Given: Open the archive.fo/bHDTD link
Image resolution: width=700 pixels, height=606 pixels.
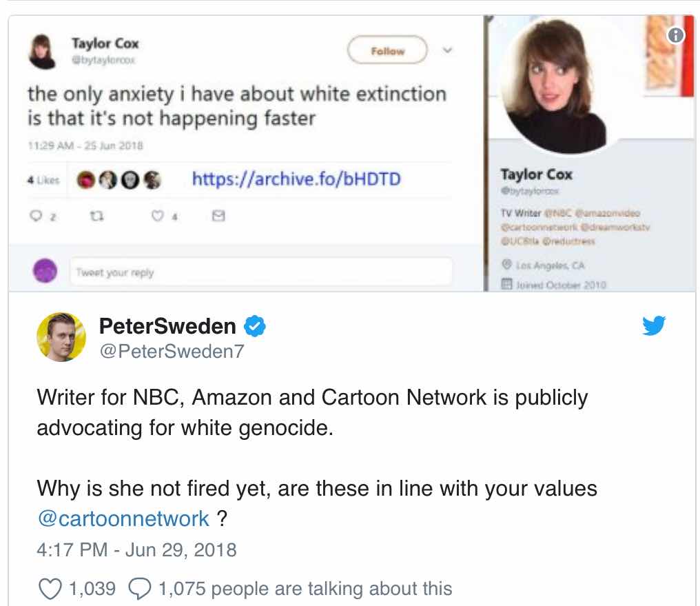Looking at the screenshot, I should tap(296, 179).
